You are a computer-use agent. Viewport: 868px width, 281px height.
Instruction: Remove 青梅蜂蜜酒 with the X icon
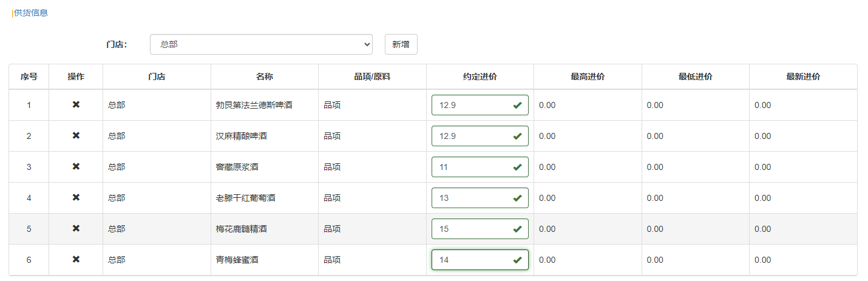76,260
